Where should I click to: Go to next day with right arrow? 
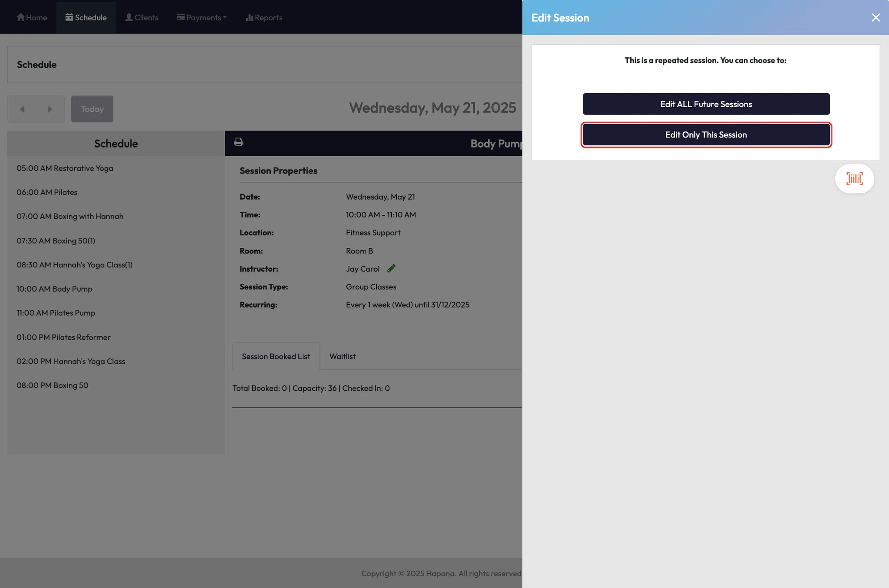coord(49,109)
